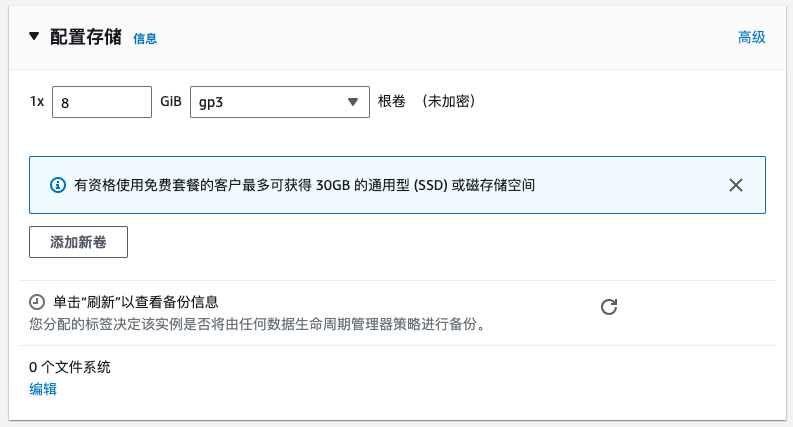
Task: Open the 高级 storage options
Action: pos(752,37)
